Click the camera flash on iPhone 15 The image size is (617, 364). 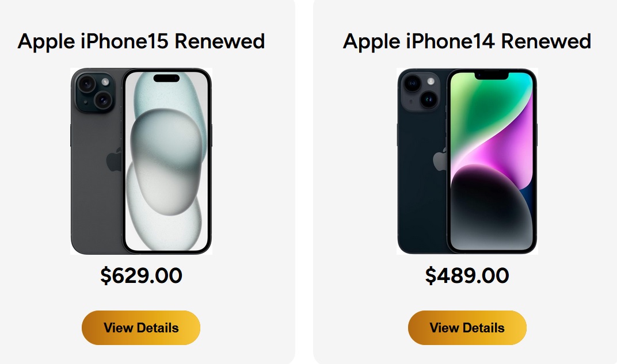105,82
